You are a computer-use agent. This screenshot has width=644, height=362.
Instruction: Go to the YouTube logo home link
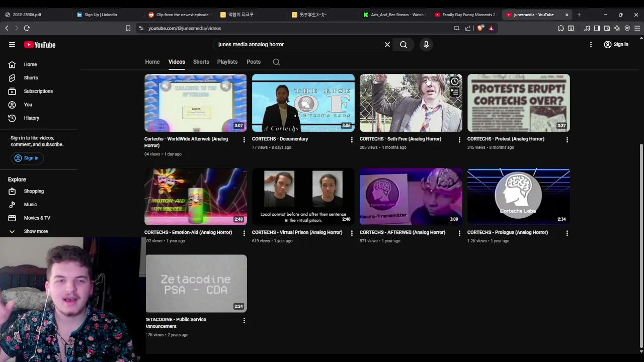tap(40, 45)
